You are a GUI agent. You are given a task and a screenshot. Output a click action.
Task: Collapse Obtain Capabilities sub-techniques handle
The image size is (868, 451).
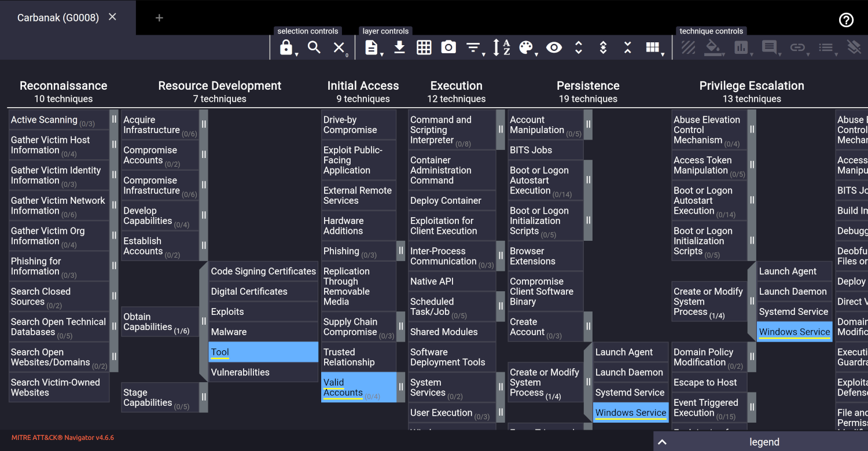click(x=204, y=321)
